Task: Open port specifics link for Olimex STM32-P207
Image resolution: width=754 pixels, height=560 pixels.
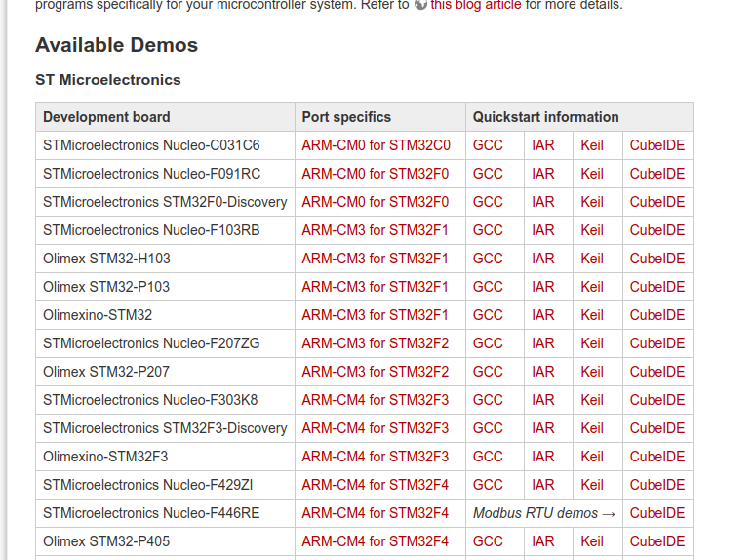Action: pos(376,372)
